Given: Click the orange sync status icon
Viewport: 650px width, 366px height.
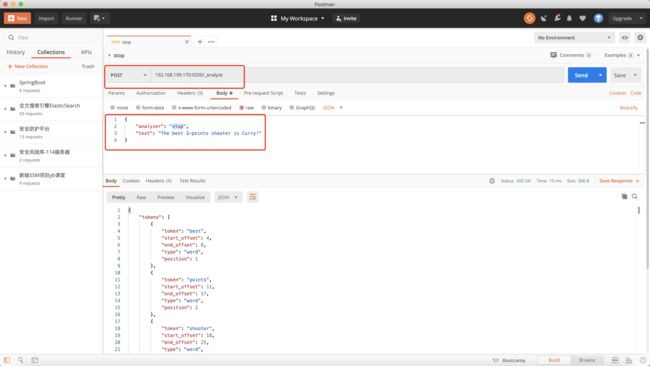Looking at the screenshot, I should [529, 18].
